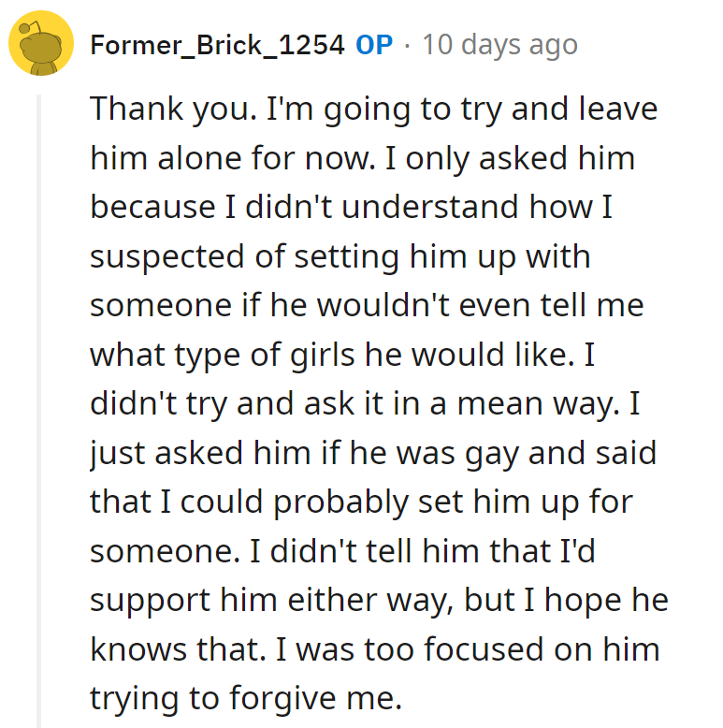Click the line 'that I could probably set him up for'
This screenshot has width=723, height=728.
point(361,502)
